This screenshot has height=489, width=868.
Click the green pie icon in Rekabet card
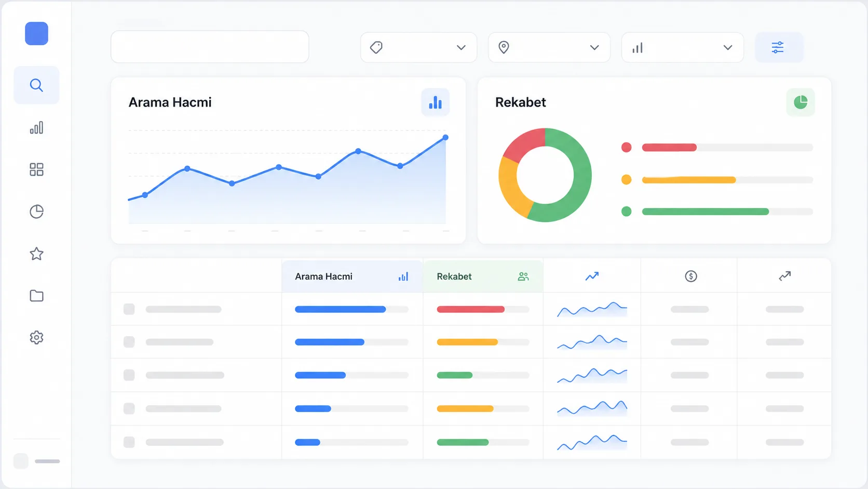801,102
